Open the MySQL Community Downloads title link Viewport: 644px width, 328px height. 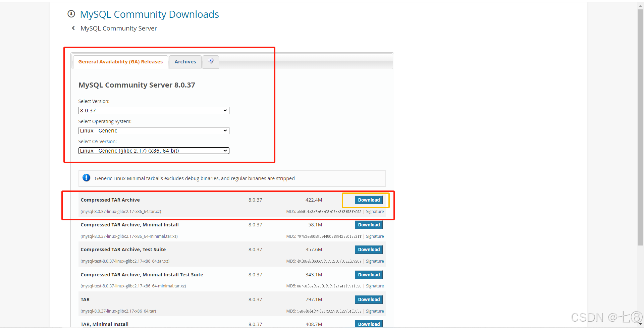(x=149, y=14)
